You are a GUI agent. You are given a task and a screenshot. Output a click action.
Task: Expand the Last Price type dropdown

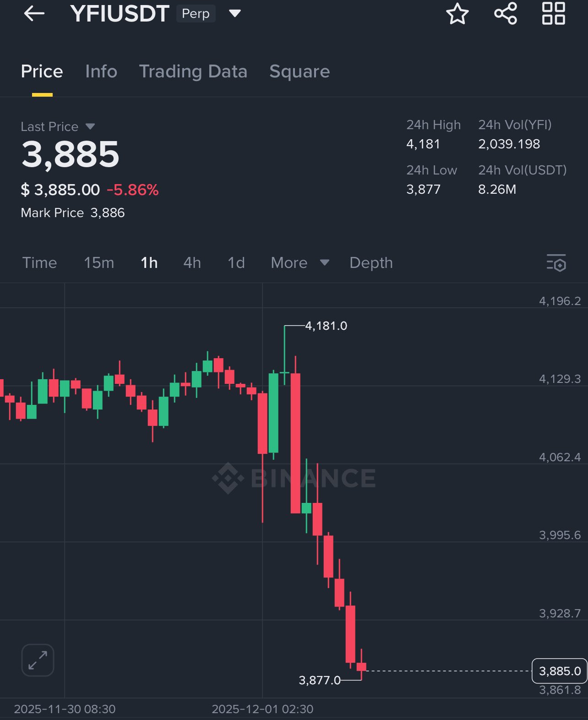click(90, 126)
